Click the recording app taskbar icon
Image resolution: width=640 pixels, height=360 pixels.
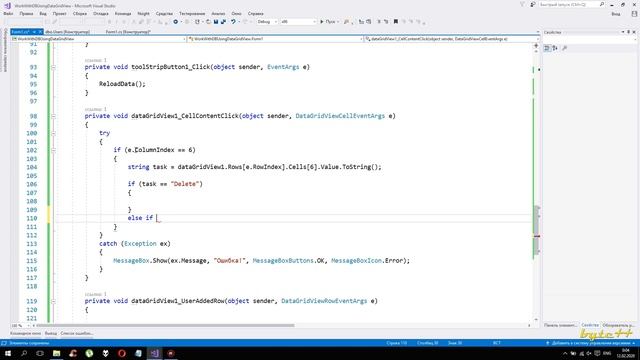[x=171, y=353]
